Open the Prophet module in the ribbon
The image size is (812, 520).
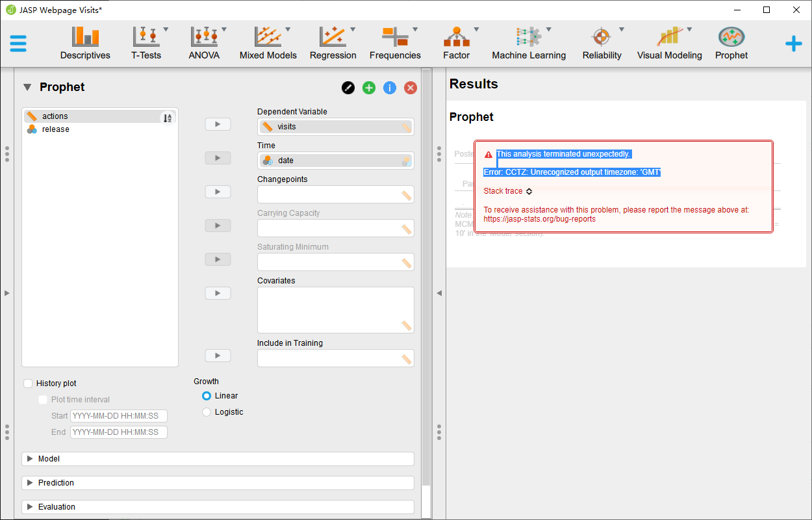click(x=730, y=43)
